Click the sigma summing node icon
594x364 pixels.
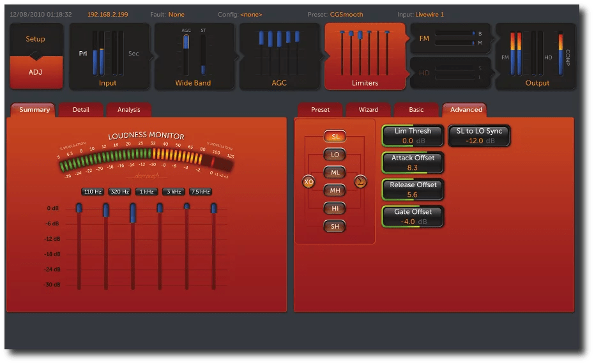coord(361,182)
